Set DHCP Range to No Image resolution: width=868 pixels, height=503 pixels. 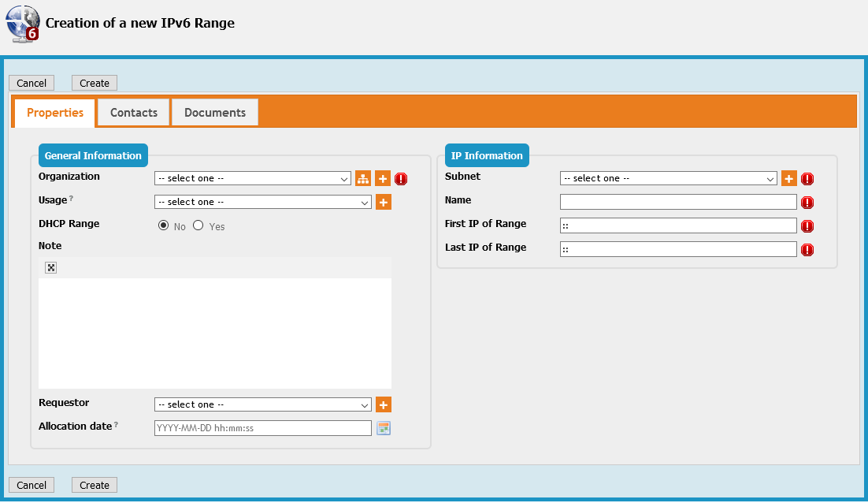tap(164, 225)
